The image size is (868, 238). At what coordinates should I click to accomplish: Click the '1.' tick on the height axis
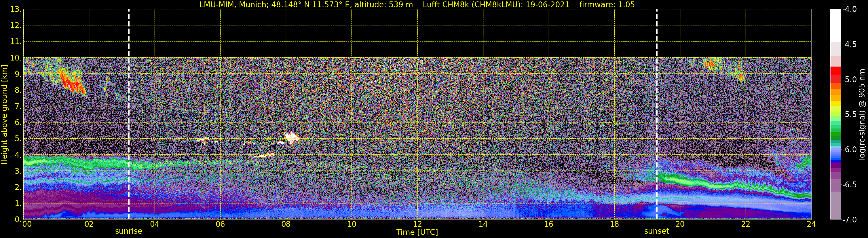click(18, 204)
